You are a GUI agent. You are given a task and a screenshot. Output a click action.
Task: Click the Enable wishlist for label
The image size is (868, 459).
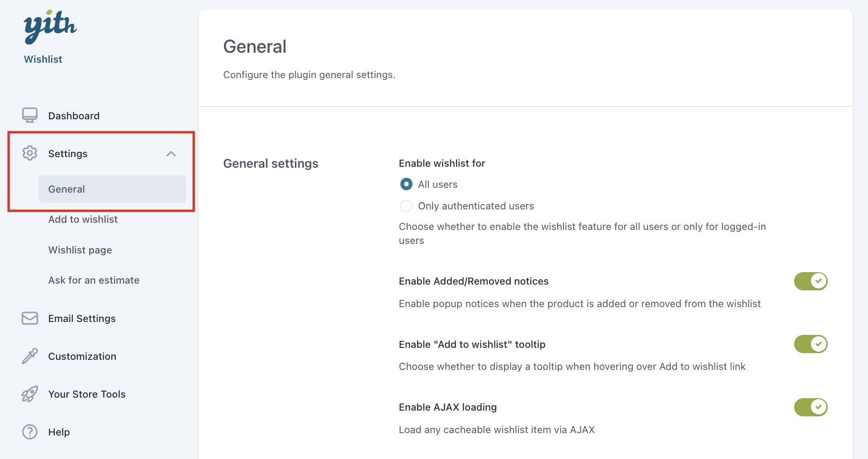point(442,163)
